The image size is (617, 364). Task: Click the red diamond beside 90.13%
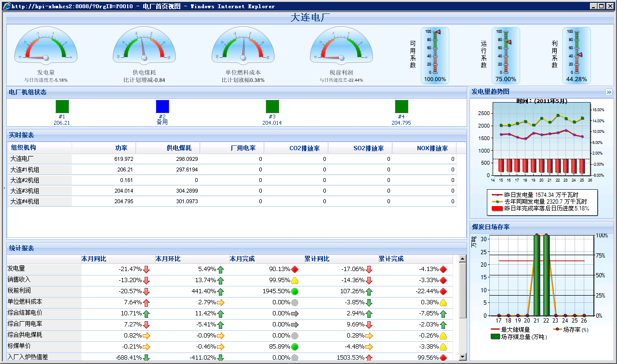tap(295, 269)
